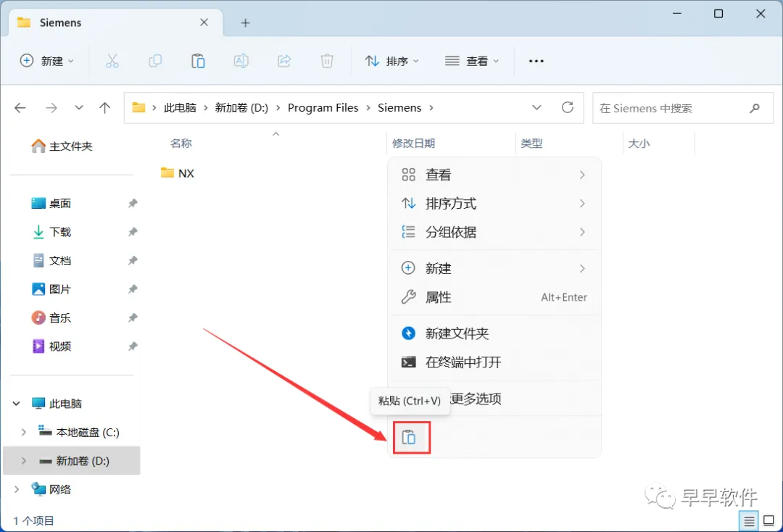Screen dimensions: 783x532
Task: Select 新建文件夹 in context menu
Action: pyautogui.click(x=494, y=333)
